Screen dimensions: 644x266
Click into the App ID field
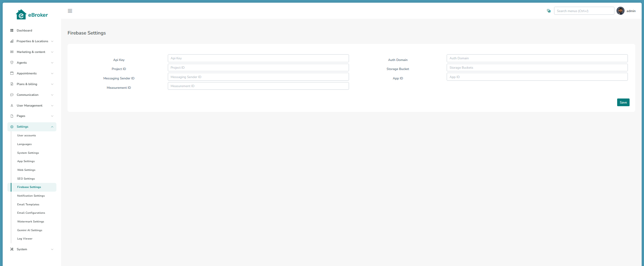click(x=537, y=77)
